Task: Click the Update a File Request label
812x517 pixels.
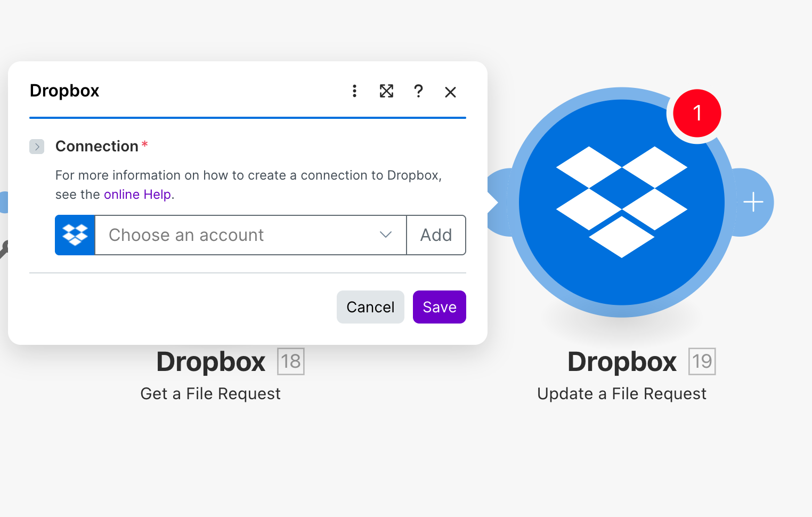Action: coord(622,394)
